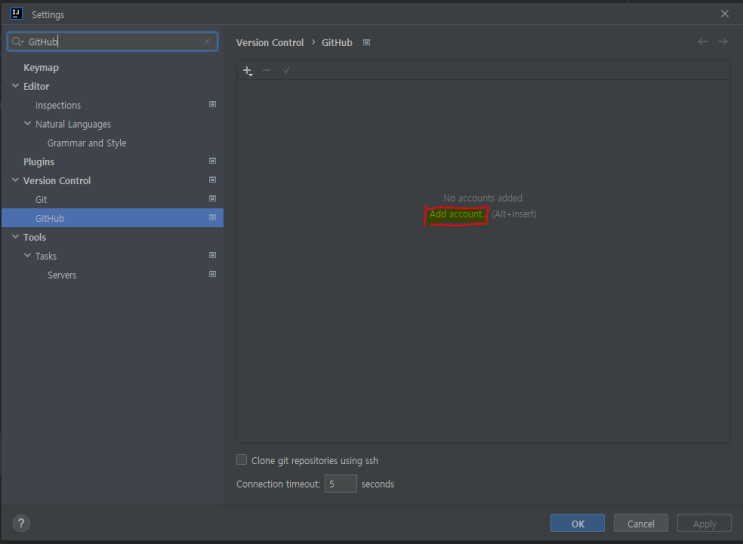Select the GitHub settings item

click(x=112, y=218)
